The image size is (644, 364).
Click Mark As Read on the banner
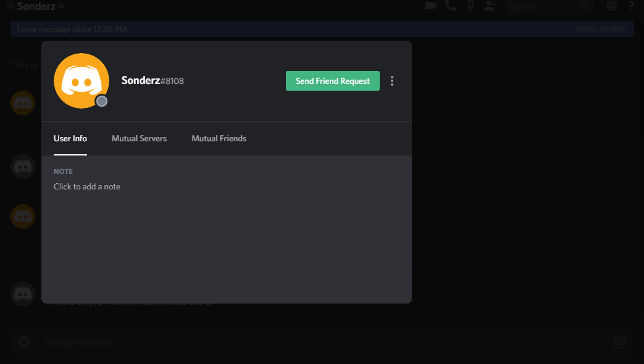click(x=602, y=29)
